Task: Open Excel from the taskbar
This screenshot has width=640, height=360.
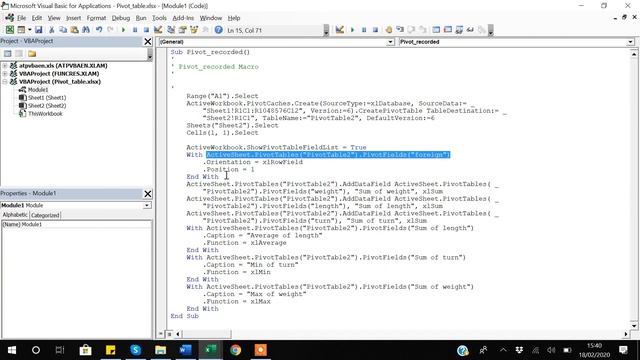Action: 211,350
